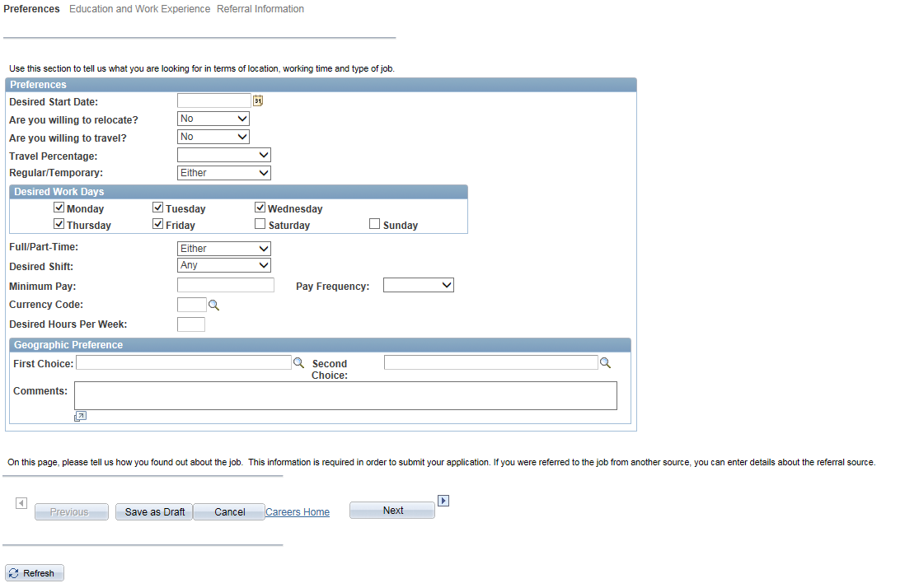Click the Minimum Pay input field
The image size is (919, 588).
tap(226, 285)
